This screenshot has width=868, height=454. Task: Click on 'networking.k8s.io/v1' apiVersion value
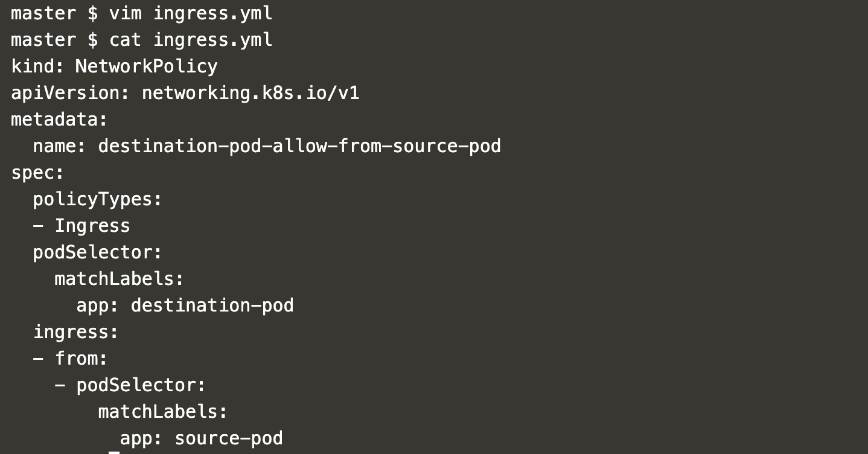pyautogui.click(x=251, y=93)
